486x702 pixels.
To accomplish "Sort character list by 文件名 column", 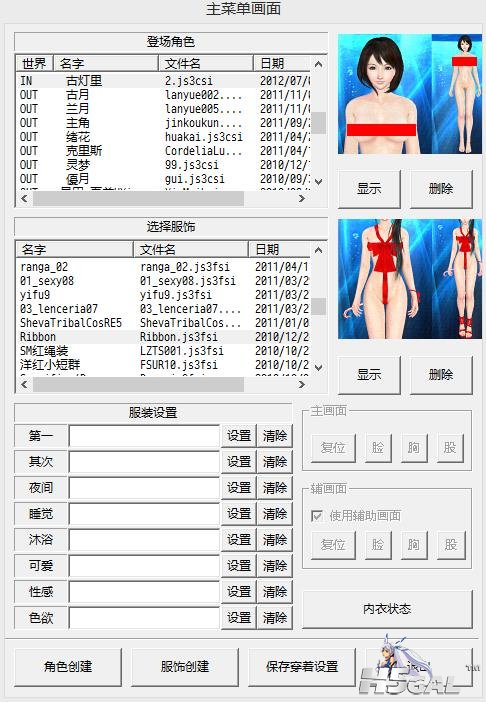I will pos(206,63).
